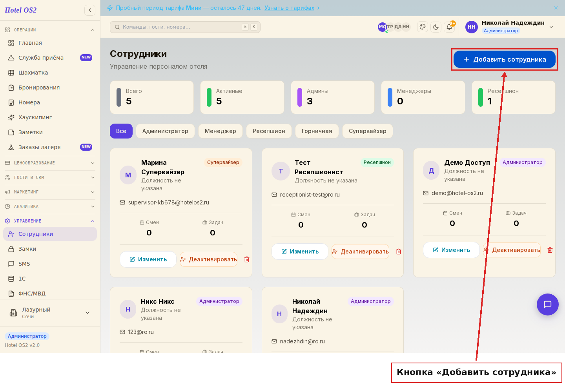Collapse the sidebar with arrow button
This screenshot has height=392, width=565.
90,10
